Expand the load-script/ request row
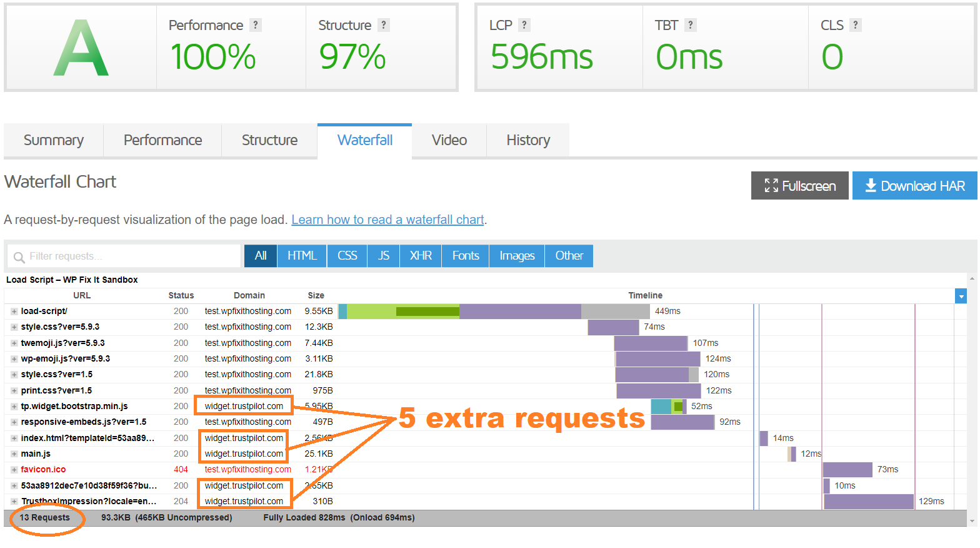The width and height of the screenshot is (980, 548). pyautogui.click(x=14, y=312)
